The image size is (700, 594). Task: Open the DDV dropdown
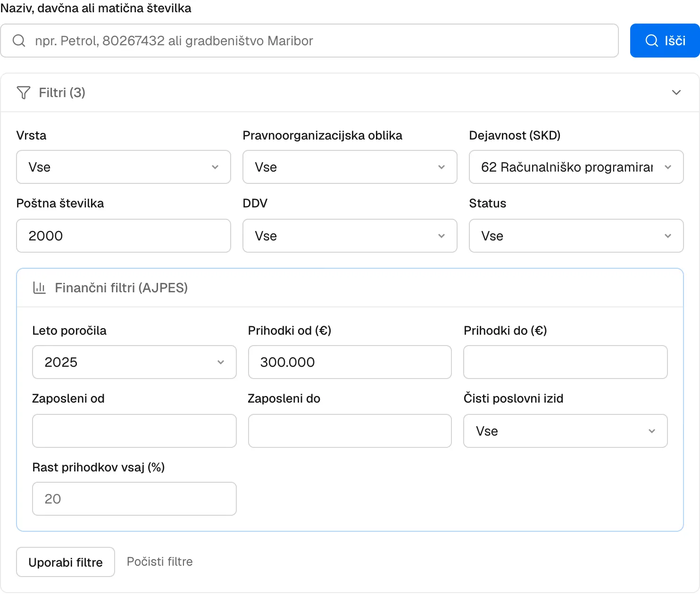(350, 236)
